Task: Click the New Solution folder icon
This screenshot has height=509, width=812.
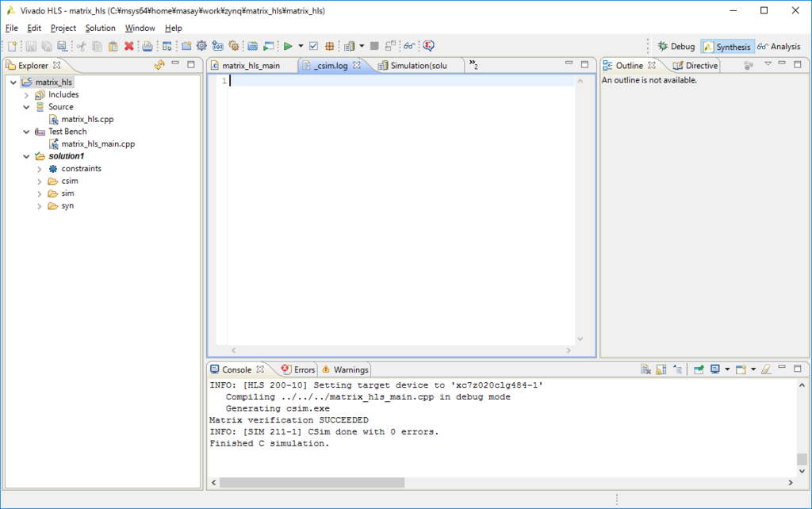Action: click(x=186, y=46)
